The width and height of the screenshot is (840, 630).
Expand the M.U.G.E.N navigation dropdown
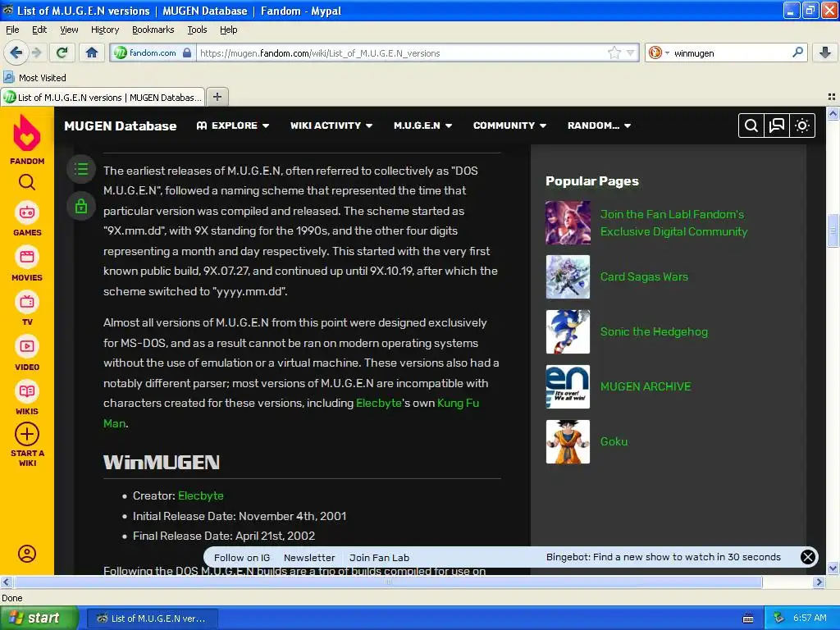pyautogui.click(x=422, y=126)
